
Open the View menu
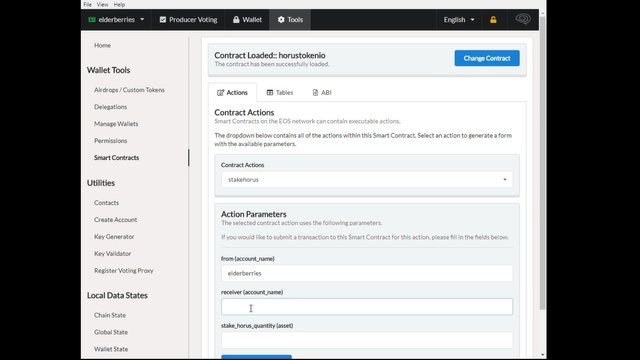click(102, 4)
